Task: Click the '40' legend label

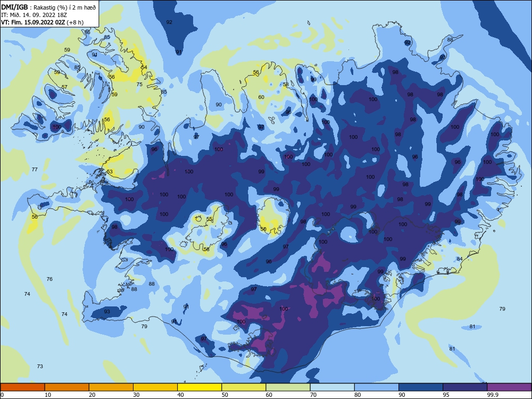Action: pyautogui.click(x=180, y=395)
